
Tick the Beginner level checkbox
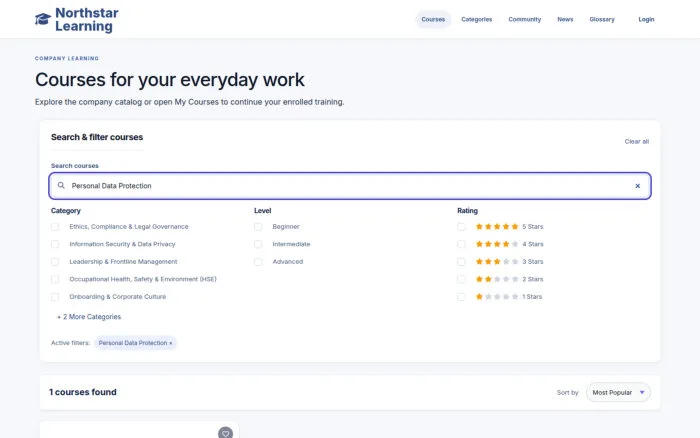[x=258, y=227]
